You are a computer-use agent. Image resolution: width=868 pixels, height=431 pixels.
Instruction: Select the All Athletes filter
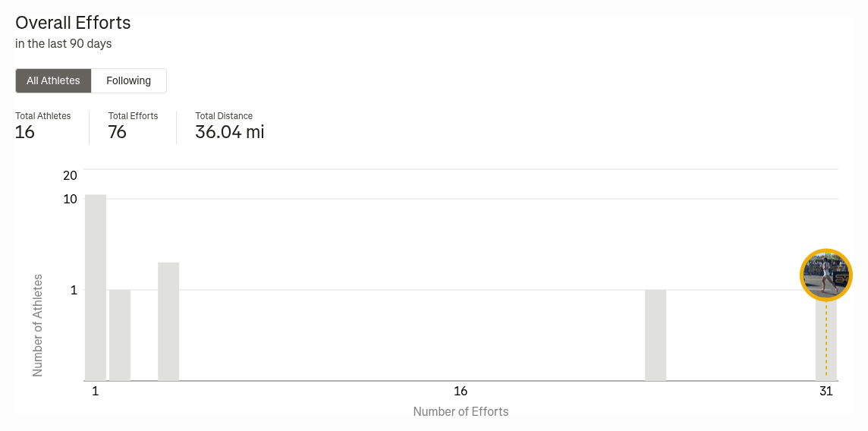point(53,80)
